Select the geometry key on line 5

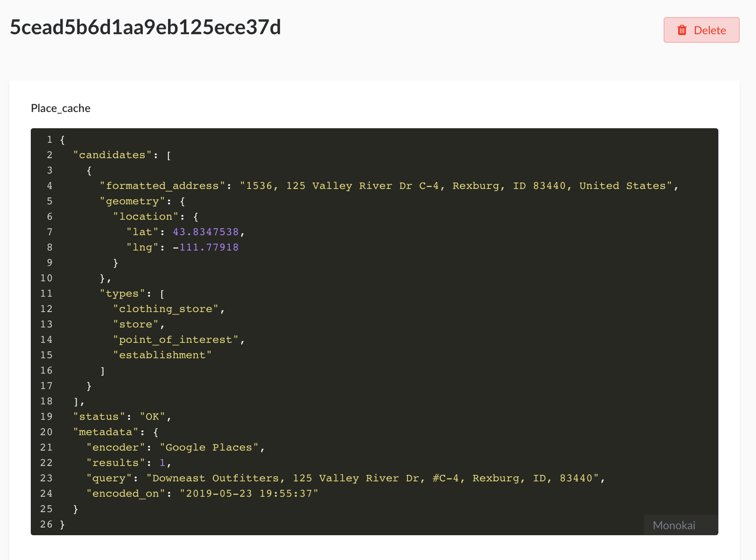click(132, 201)
